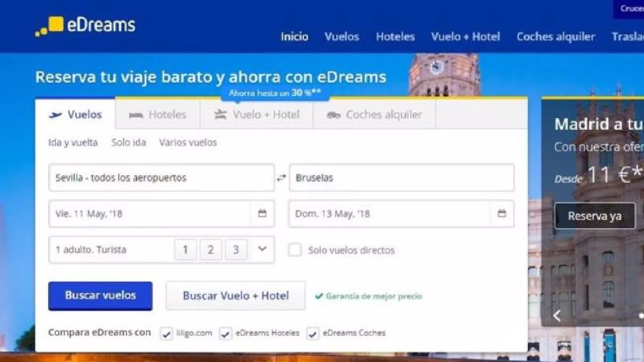Image resolution: width=644 pixels, height=362 pixels.
Task: Open Coches alquiler in top navigation
Action: click(x=555, y=37)
